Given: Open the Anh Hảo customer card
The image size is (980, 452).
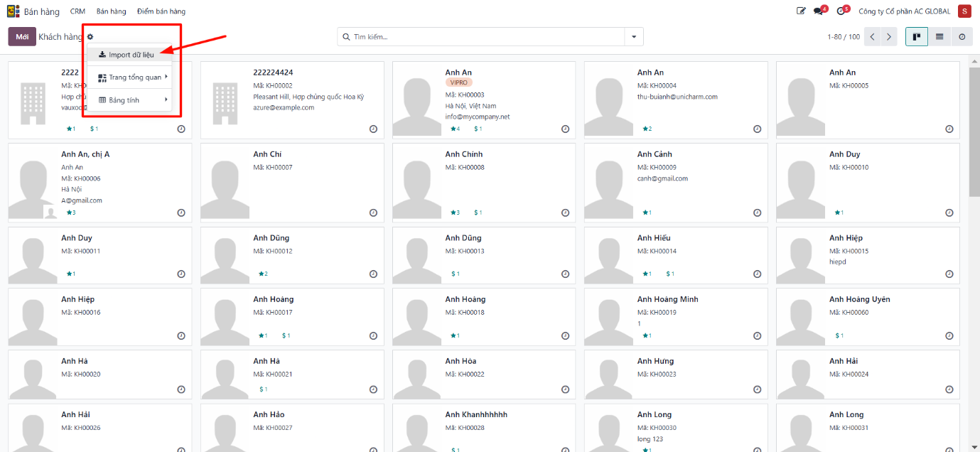Looking at the screenshot, I should pyautogui.click(x=292, y=428).
